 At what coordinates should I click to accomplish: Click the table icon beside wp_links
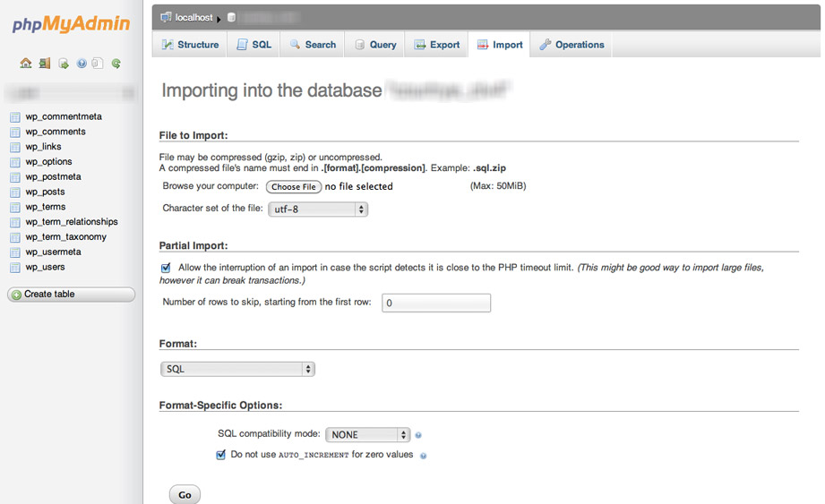pos(15,147)
